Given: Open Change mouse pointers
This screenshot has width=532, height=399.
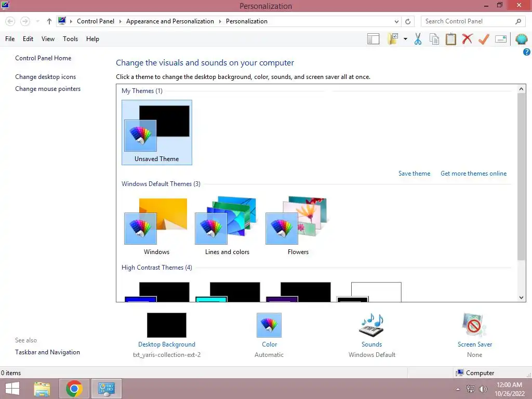Looking at the screenshot, I should click(x=48, y=88).
